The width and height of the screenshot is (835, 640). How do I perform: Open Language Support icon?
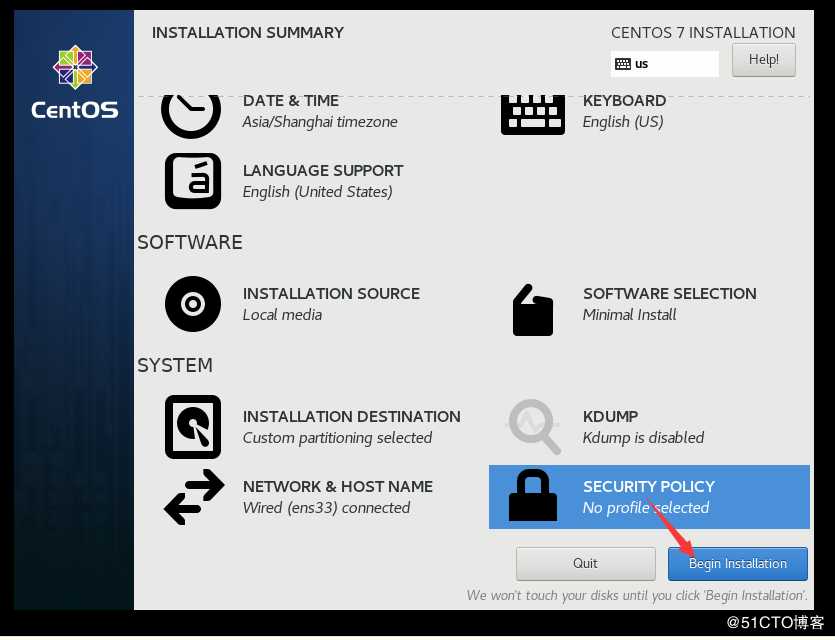click(x=193, y=181)
